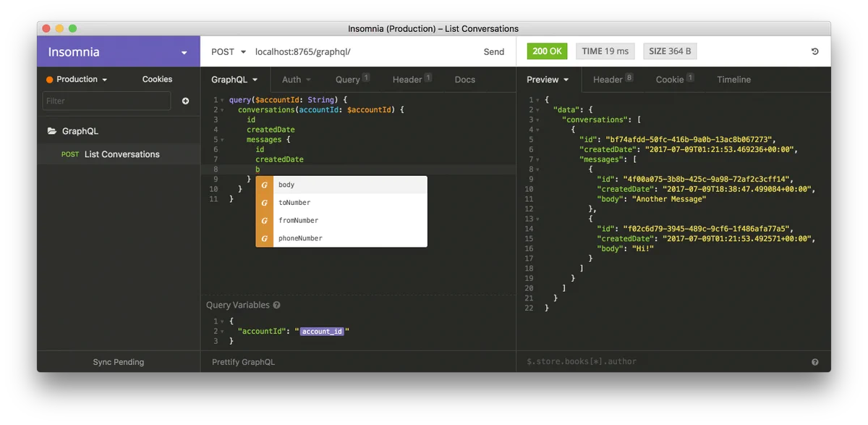Open the GraphQL body type dropdown
The image size is (868, 425).
[x=234, y=80]
